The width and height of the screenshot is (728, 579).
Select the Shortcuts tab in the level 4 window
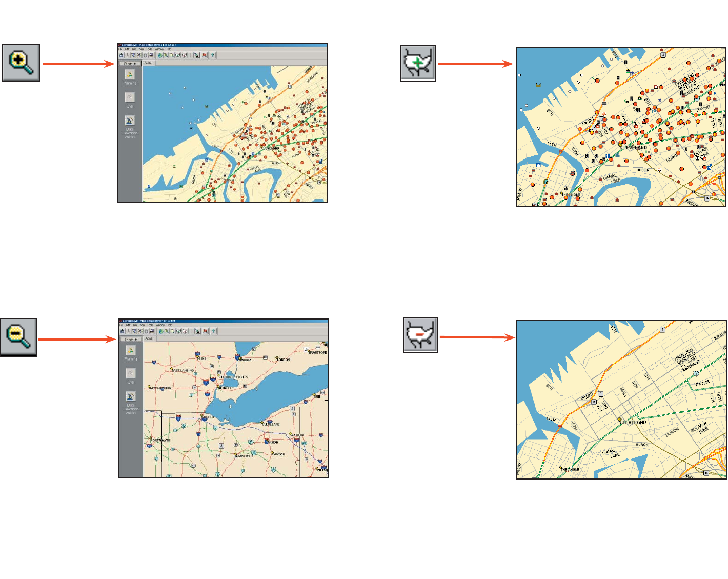point(131,340)
